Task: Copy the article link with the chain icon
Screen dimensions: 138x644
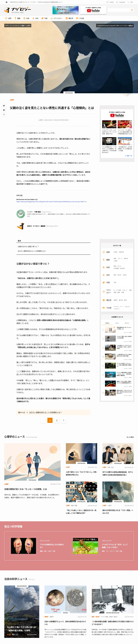Action: (x=4, y=115)
